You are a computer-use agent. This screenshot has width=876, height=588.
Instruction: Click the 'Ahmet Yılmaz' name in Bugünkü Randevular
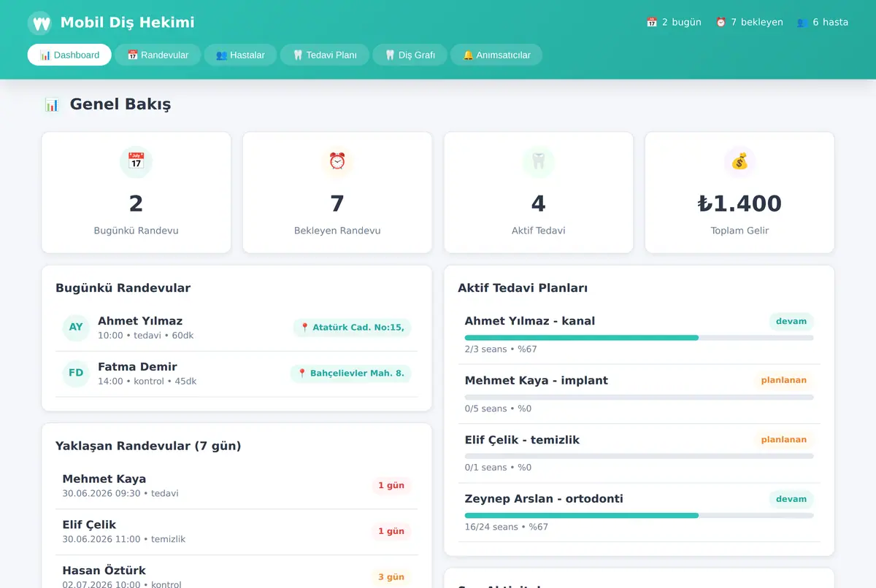pyautogui.click(x=140, y=321)
